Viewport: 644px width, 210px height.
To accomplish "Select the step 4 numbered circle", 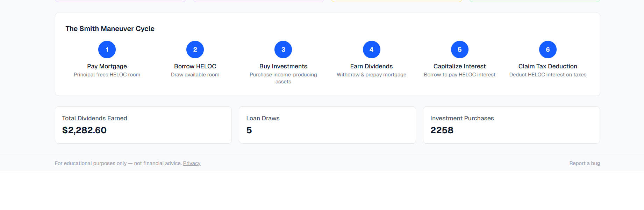I will (x=371, y=50).
